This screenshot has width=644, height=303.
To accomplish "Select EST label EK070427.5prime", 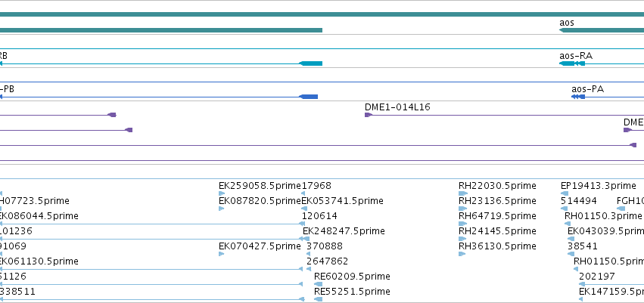I will [x=260, y=246].
